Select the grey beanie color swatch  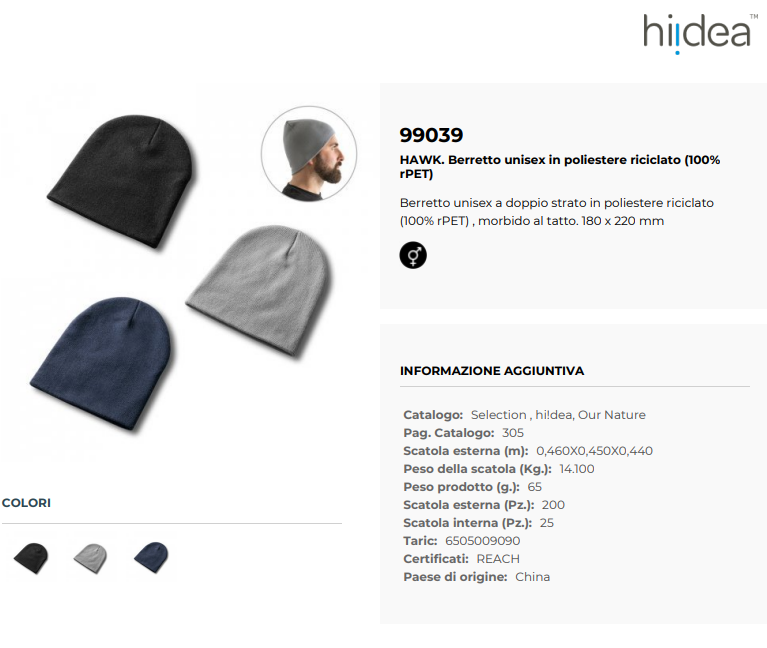[x=90, y=558]
